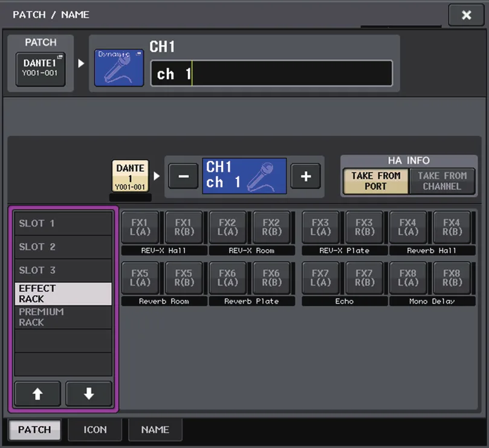Image resolution: width=489 pixels, height=448 pixels.
Task: Patch FX7 R(B) output
Action: [364, 278]
